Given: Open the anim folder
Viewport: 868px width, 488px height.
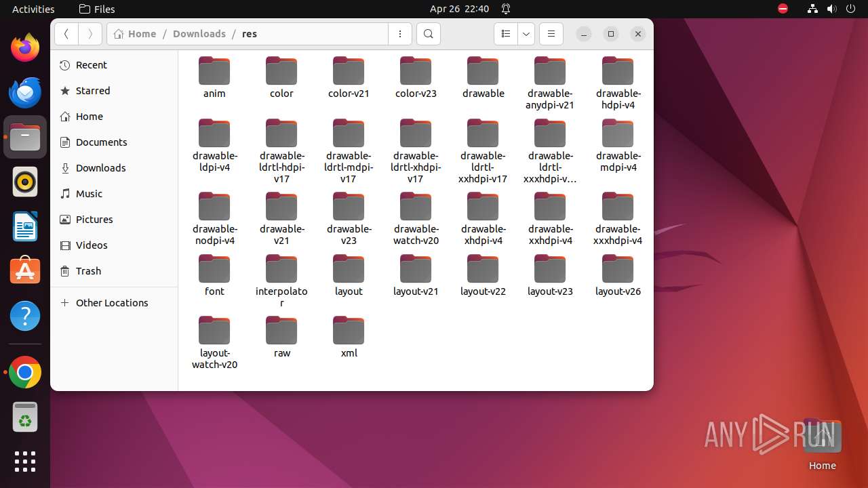Looking at the screenshot, I should click(x=214, y=78).
